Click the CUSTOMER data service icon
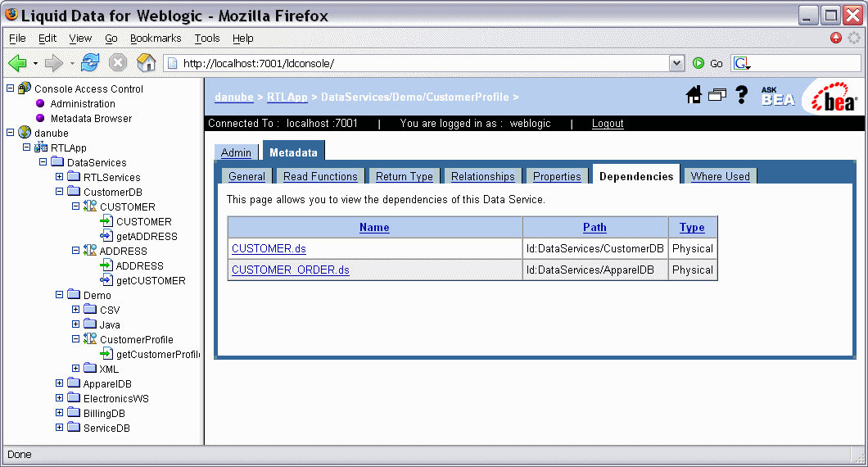Viewport: 868px width, 467px height. point(90,206)
